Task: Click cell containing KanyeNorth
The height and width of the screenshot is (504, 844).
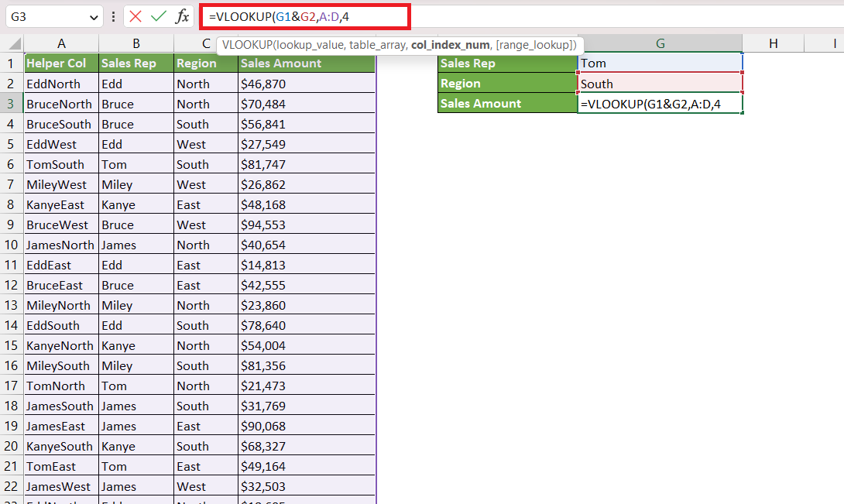Action: 61,346
